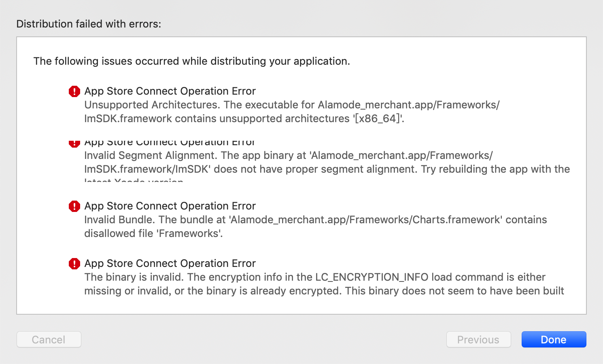
Task: Click the issues summary line at the top
Action: point(191,61)
